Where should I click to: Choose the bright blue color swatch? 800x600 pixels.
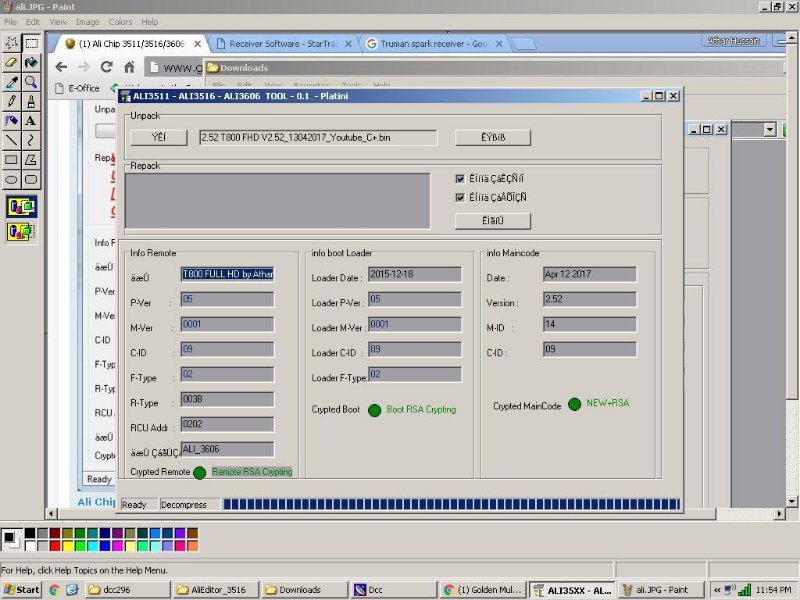coord(105,546)
